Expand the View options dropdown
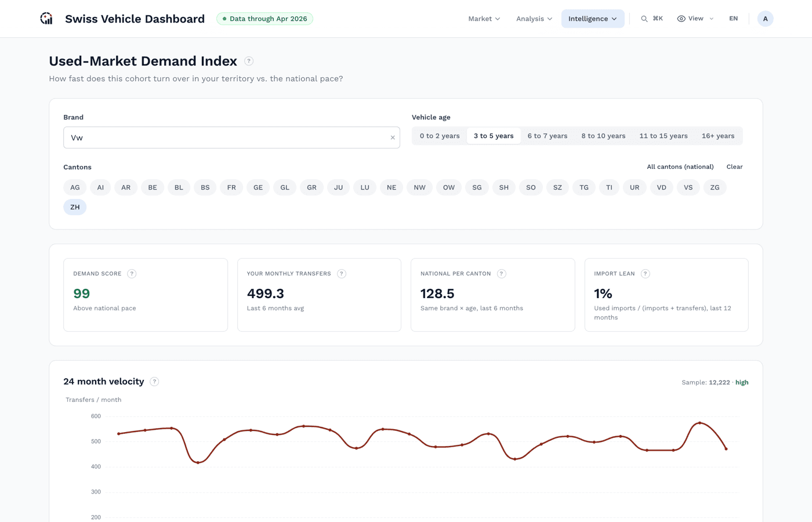This screenshot has width=812, height=522. point(695,19)
